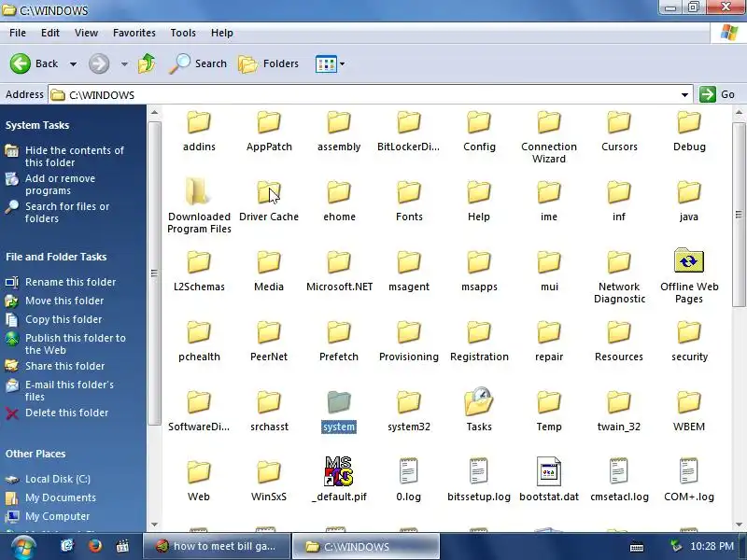Screen dimensions: 747x560
Task: Click the Go button next to address
Action: tap(718, 94)
